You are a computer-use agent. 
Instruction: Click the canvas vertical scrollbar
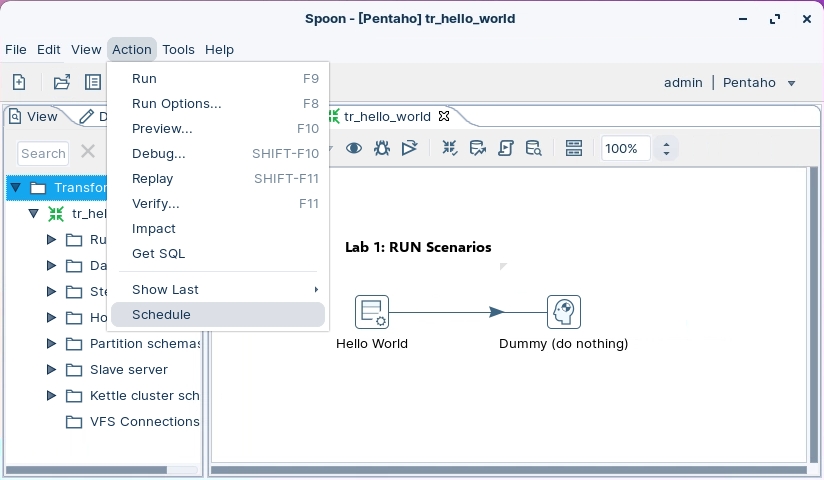click(x=813, y=314)
